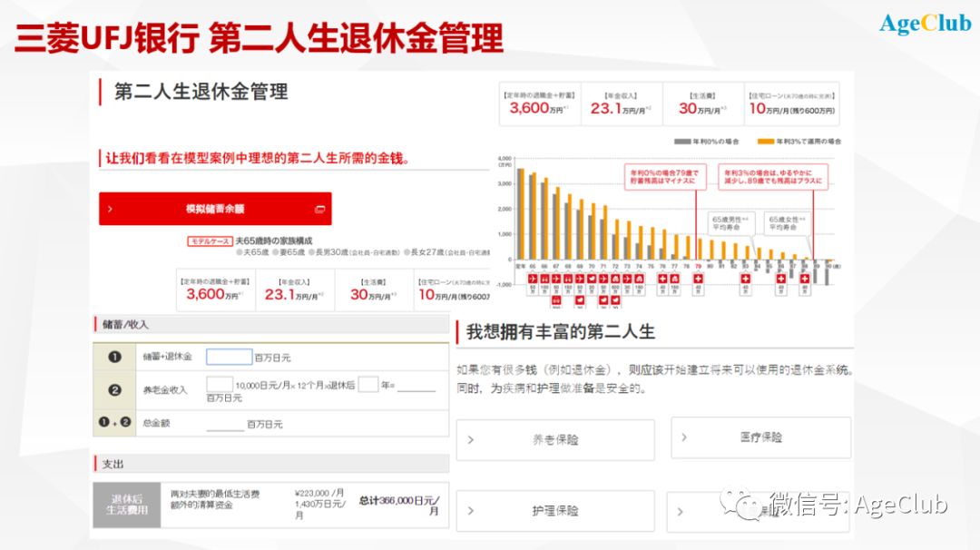This screenshot has height=550, width=980.
Task: Click the airplane icon under age 65
Action: tap(533, 277)
